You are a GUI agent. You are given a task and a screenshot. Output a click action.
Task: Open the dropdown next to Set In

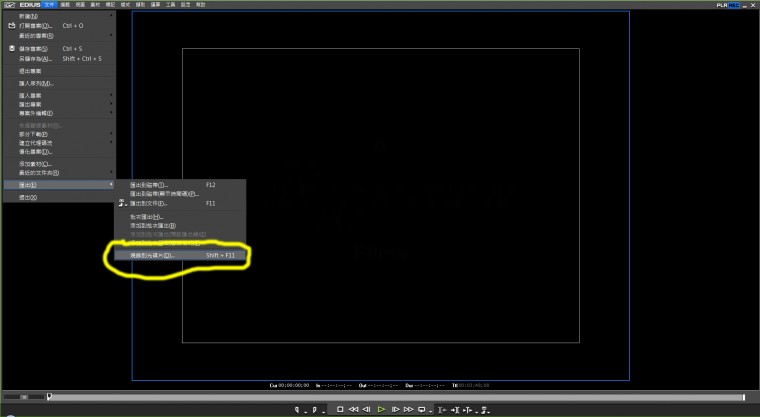pos(305,412)
